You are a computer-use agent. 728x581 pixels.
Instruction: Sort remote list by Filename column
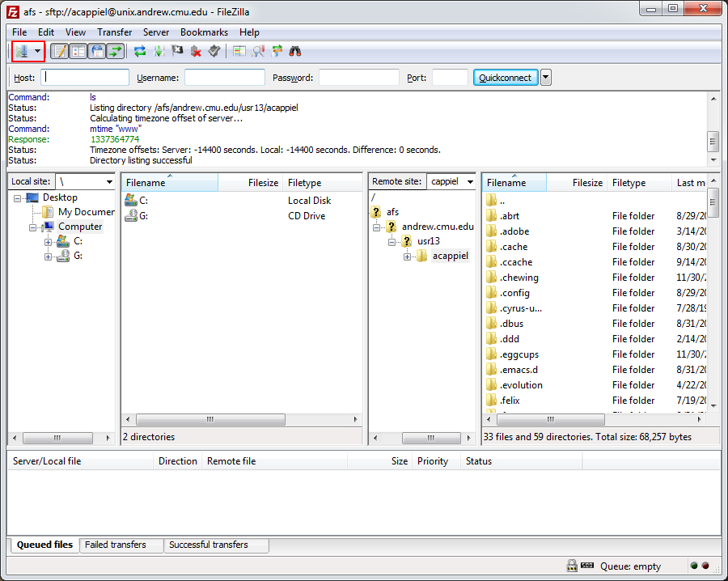[514, 183]
